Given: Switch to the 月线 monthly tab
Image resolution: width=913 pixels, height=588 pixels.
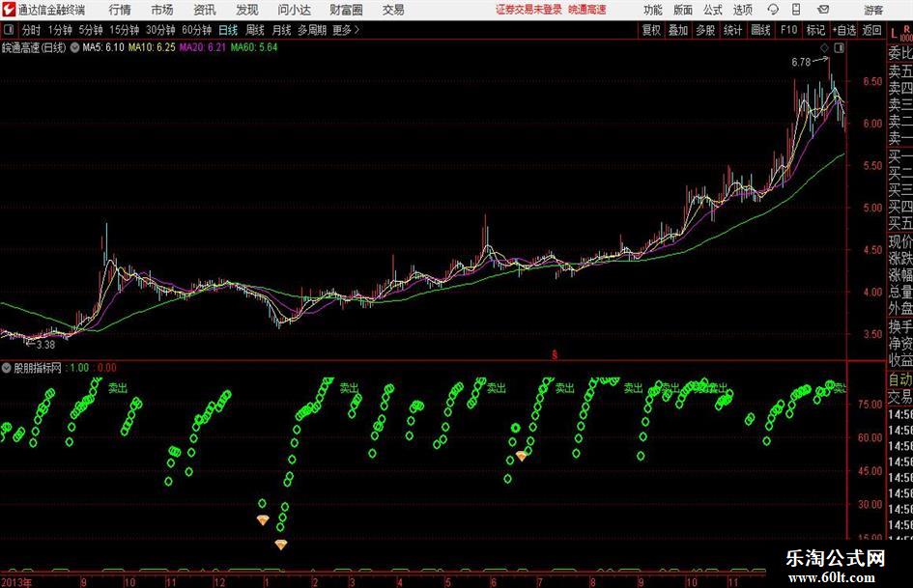Looking at the screenshot, I should click(282, 30).
